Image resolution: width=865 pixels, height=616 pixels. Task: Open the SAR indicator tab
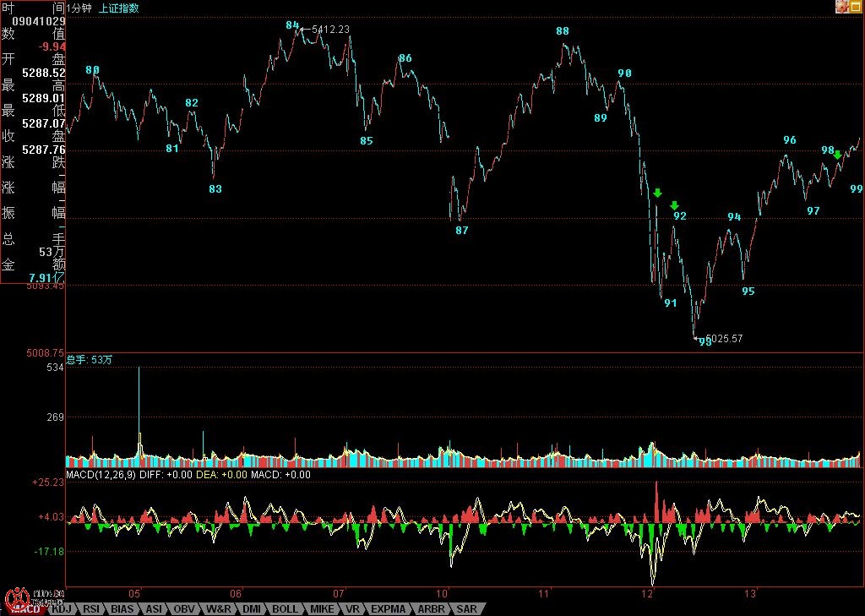[466, 608]
